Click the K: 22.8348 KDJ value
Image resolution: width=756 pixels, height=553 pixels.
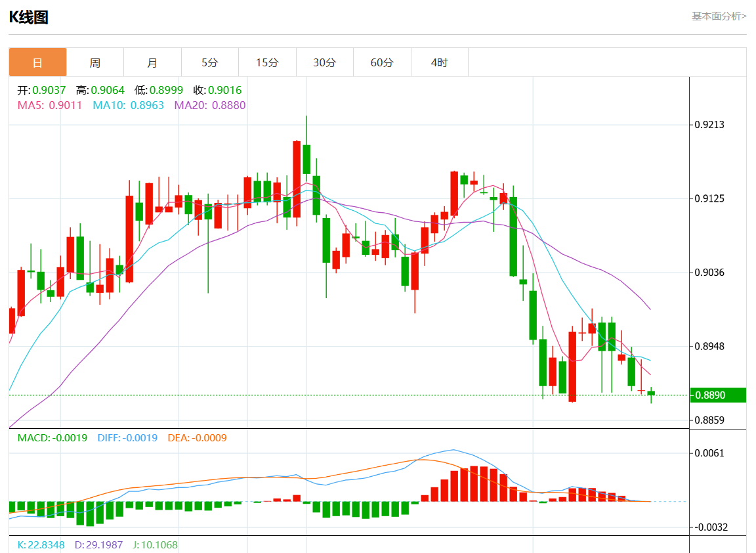click(x=41, y=545)
